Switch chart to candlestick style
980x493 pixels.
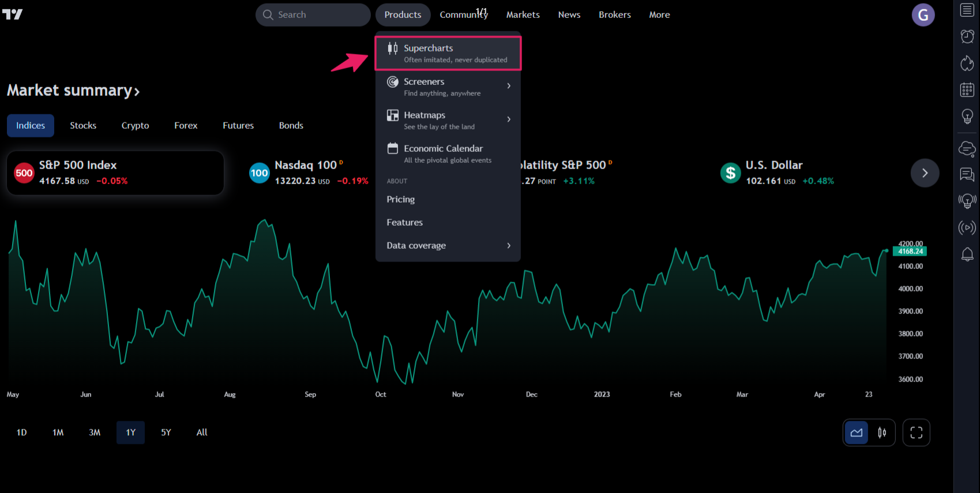pos(882,432)
